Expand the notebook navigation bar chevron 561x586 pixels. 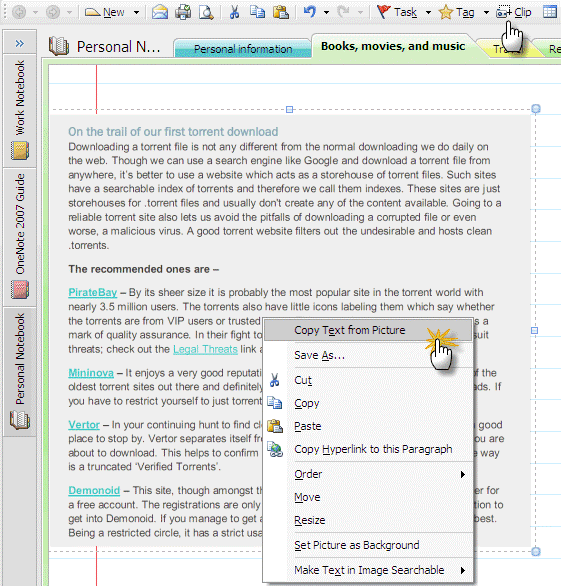pos(19,43)
